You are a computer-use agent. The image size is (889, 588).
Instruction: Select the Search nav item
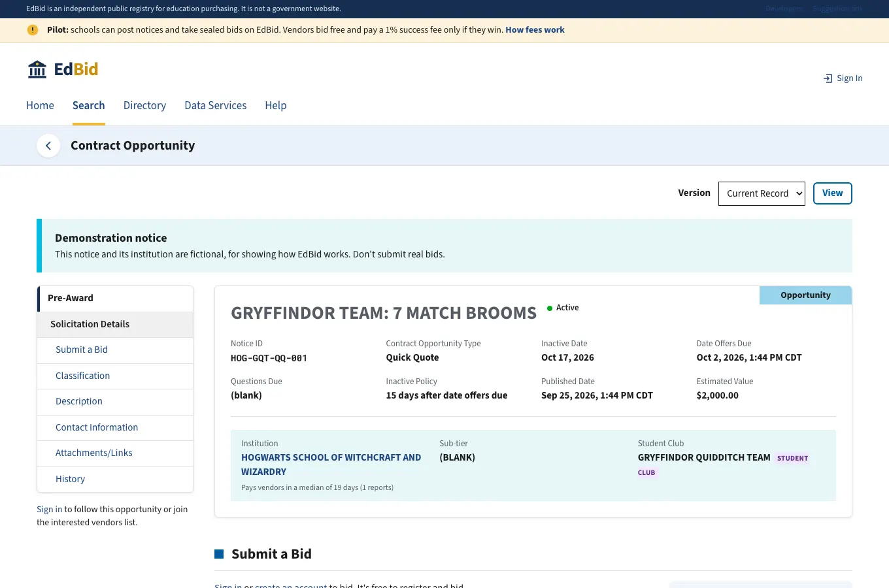pyautogui.click(x=88, y=106)
